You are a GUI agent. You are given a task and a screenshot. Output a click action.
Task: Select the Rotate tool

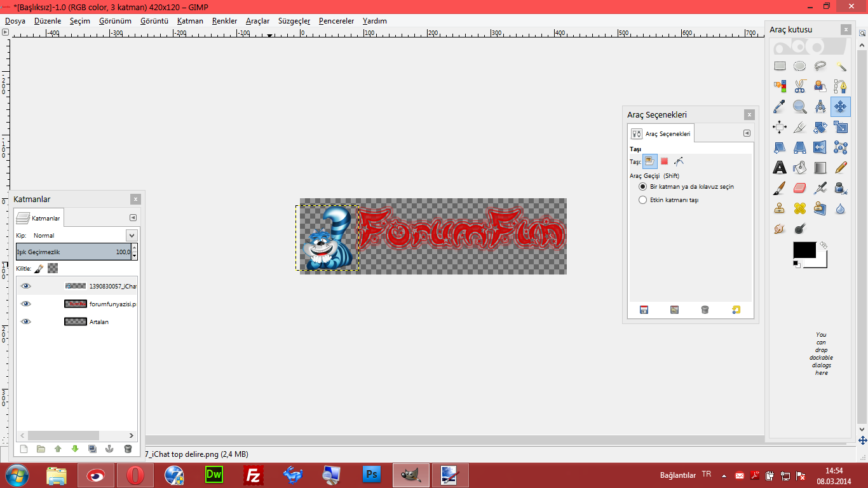tap(820, 126)
